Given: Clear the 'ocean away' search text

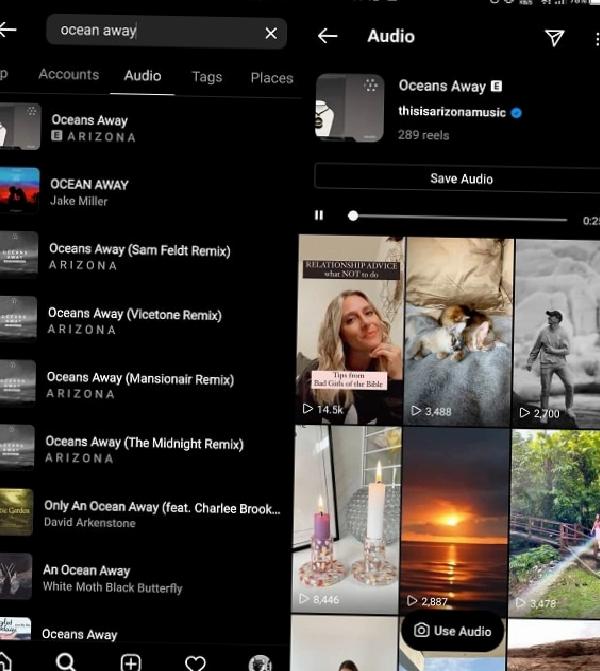Looking at the screenshot, I should (271, 33).
